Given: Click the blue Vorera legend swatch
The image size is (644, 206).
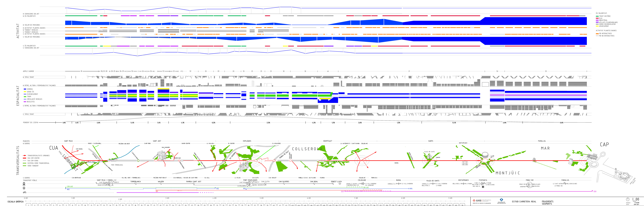Looking at the screenshot, I should [x=25, y=89].
